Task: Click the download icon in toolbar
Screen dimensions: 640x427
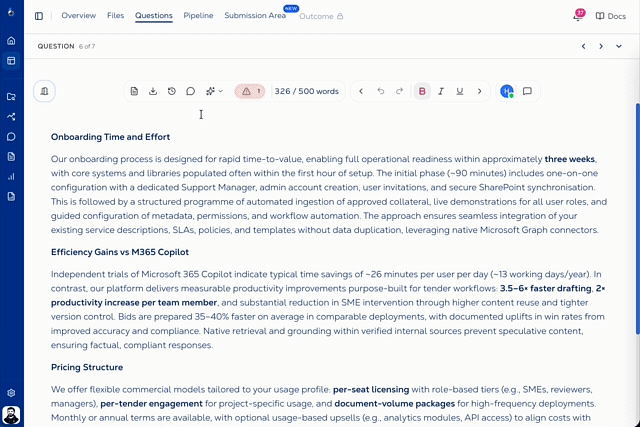Action: point(153,91)
